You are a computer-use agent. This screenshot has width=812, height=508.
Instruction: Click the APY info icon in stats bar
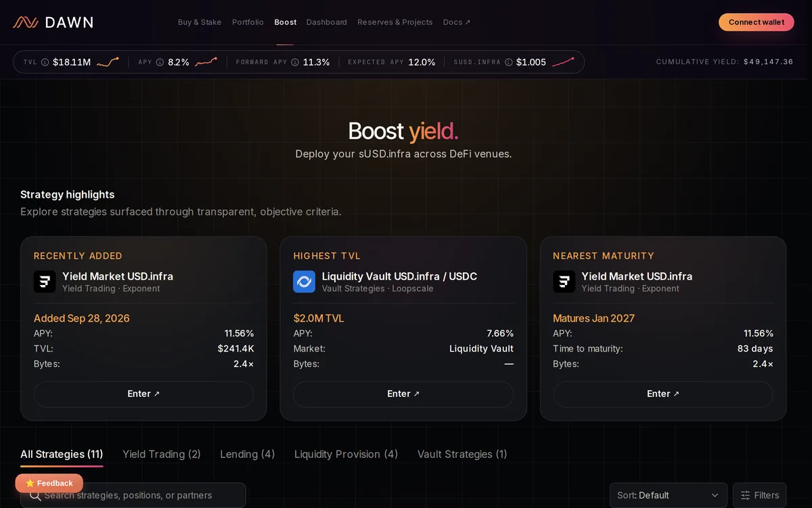click(160, 62)
